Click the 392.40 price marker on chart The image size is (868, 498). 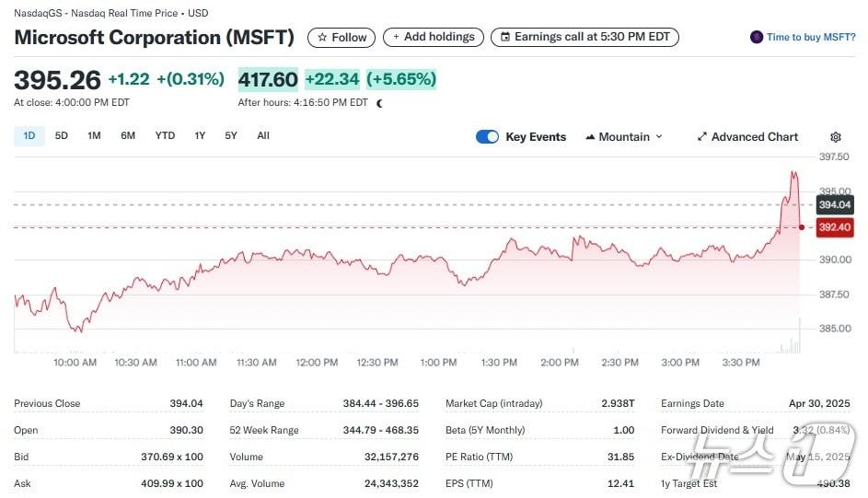point(834,227)
